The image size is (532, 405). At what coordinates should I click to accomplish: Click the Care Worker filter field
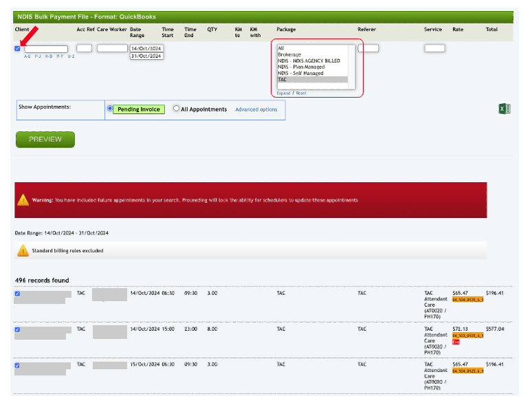click(112, 48)
